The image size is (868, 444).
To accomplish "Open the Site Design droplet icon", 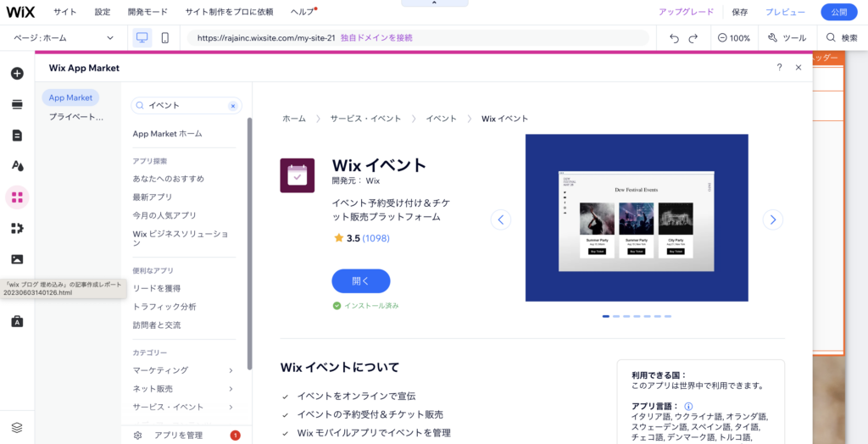I will tap(17, 165).
